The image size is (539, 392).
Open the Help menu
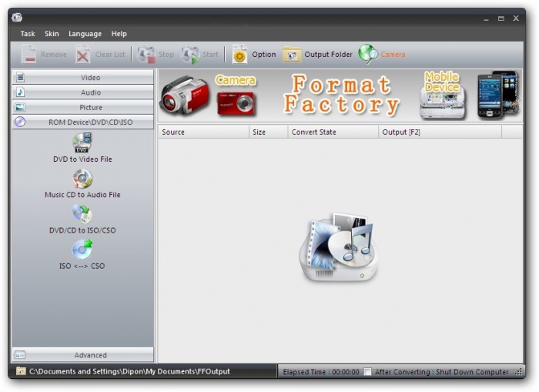(119, 34)
